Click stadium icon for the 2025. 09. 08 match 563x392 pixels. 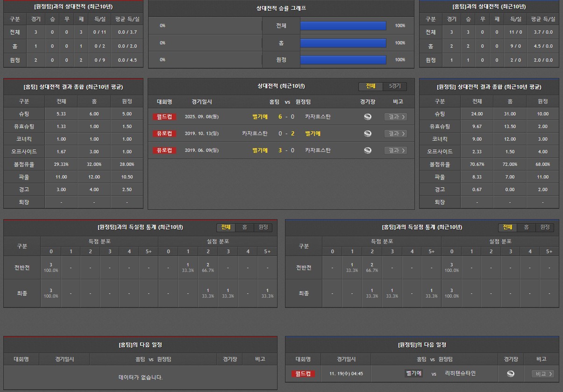pos(368,117)
